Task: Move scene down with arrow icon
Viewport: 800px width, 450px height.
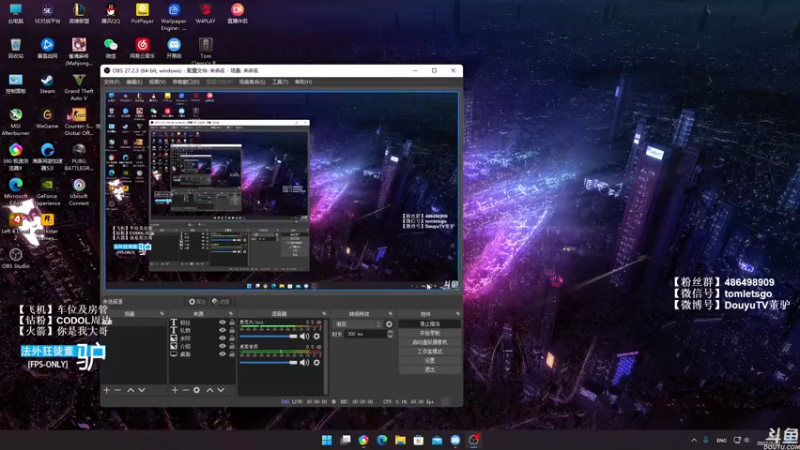Action: pyautogui.click(x=142, y=390)
